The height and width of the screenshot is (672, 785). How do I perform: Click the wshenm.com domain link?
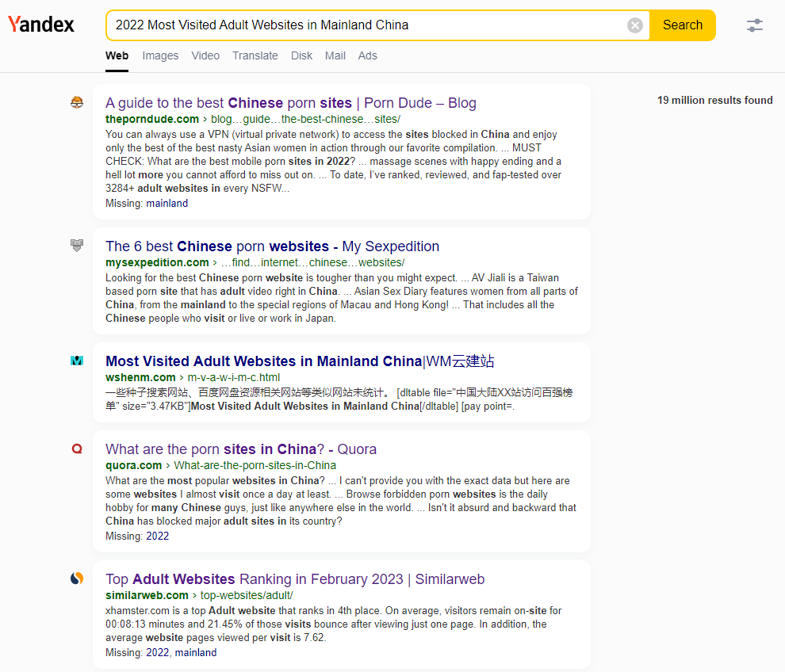click(x=140, y=377)
